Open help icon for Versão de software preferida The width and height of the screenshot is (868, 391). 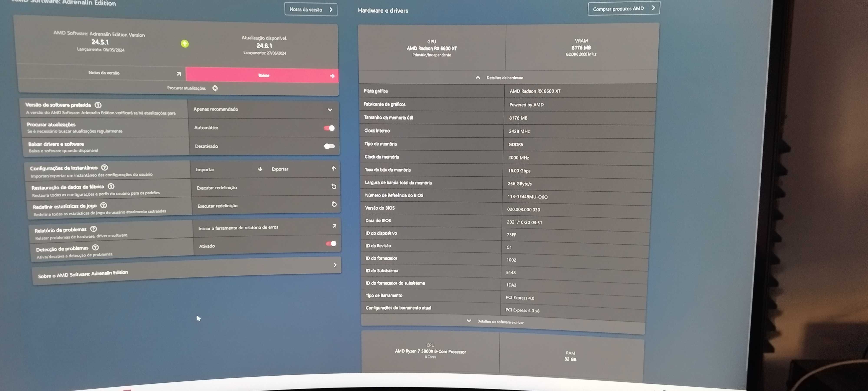(x=98, y=105)
